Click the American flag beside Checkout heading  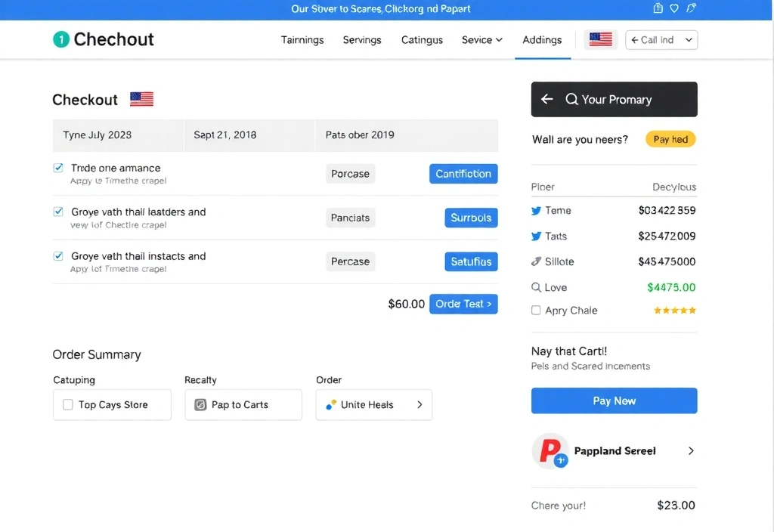click(141, 98)
